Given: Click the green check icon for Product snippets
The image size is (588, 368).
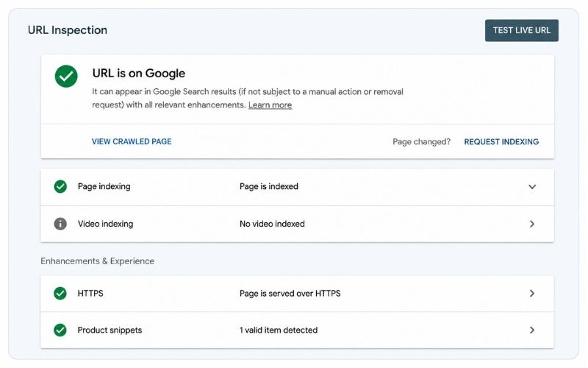Looking at the screenshot, I should coord(60,330).
